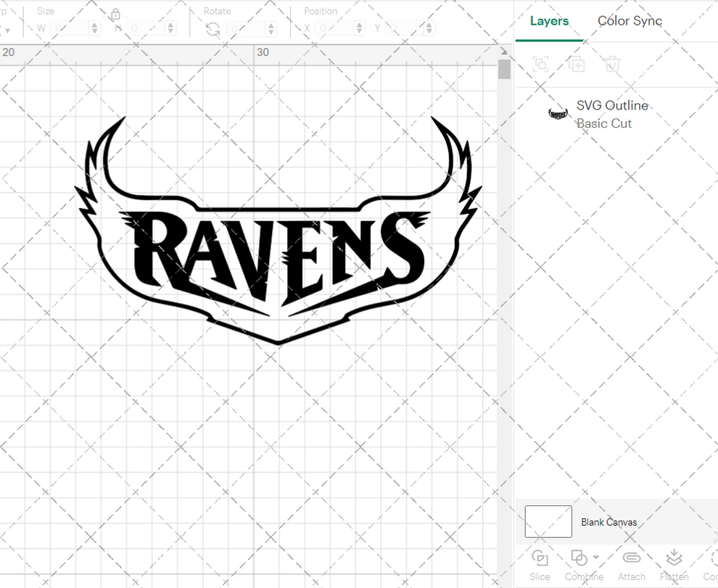Click the Ravens logo thumbnail in the layer list
Screen dimensions: 718x588
(558, 114)
